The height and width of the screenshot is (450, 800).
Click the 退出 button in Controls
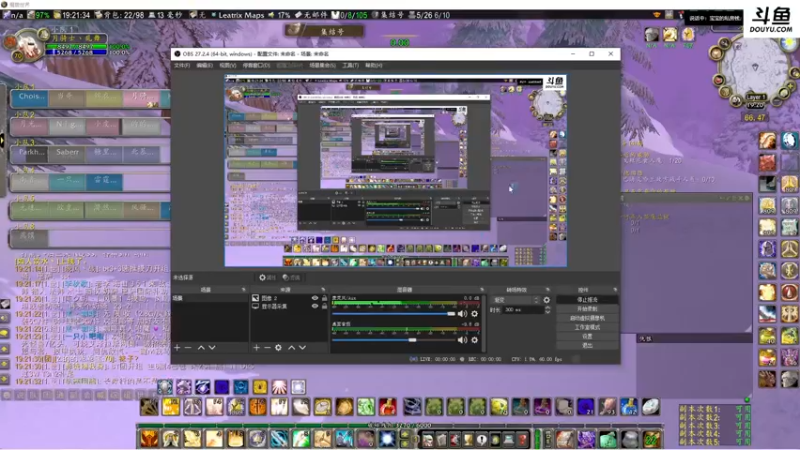tap(587, 345)
